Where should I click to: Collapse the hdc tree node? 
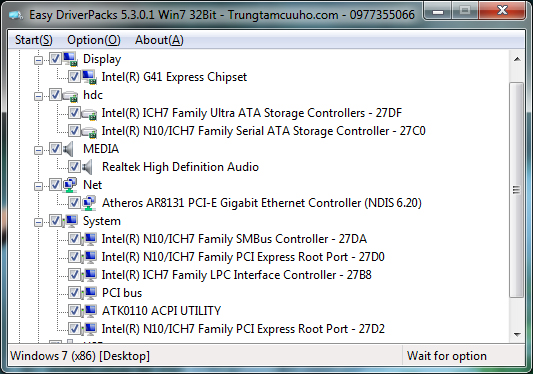38,96
